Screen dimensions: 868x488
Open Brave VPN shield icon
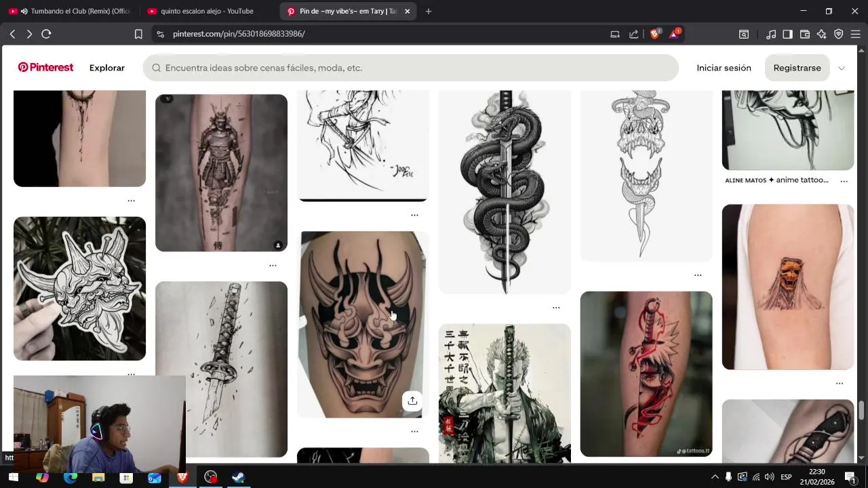click(x=839, y=34)
